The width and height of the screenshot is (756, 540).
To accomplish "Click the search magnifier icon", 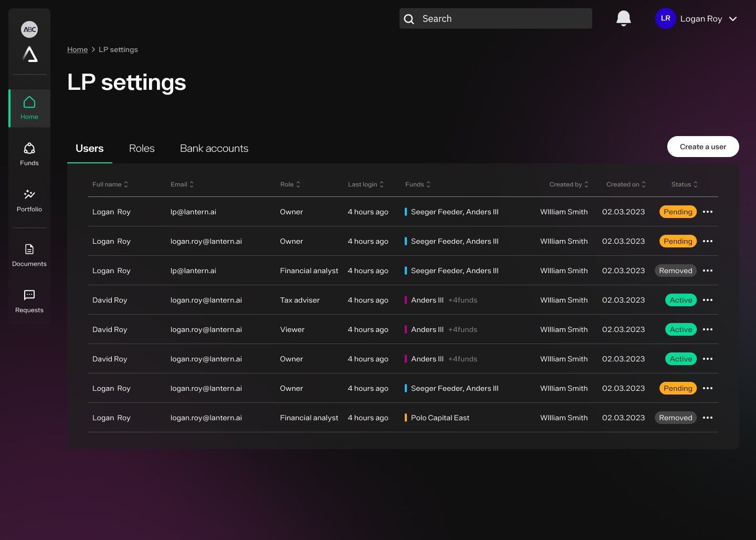I will coord(409,19).
